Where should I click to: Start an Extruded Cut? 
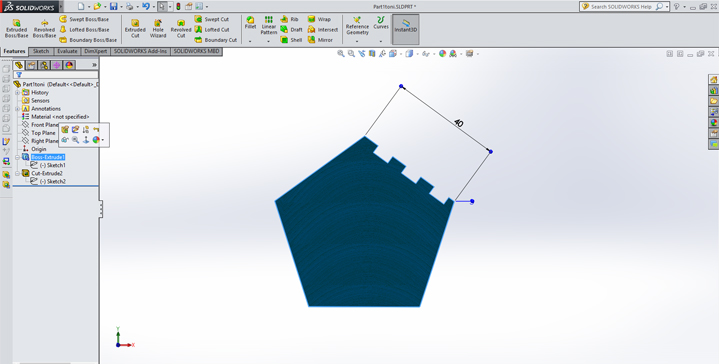(135, 28)
